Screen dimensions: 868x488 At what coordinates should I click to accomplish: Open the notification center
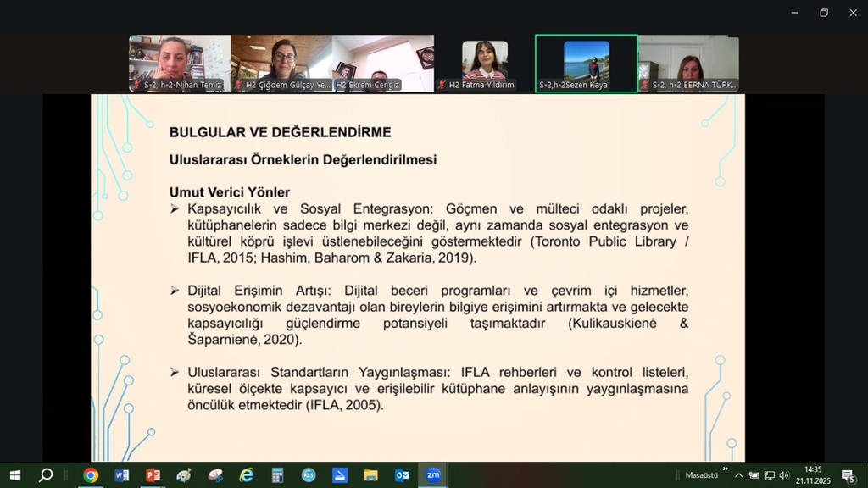(x=847, y=475)
